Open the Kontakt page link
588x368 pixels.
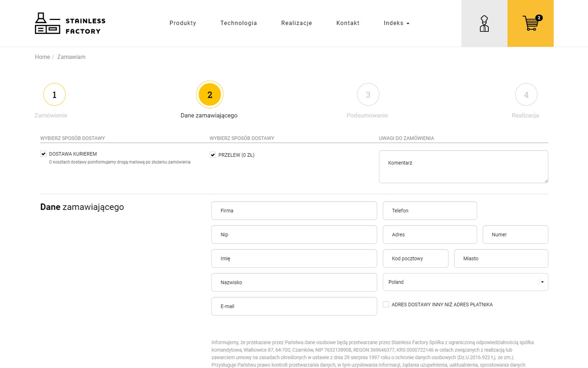coord(348,23)
